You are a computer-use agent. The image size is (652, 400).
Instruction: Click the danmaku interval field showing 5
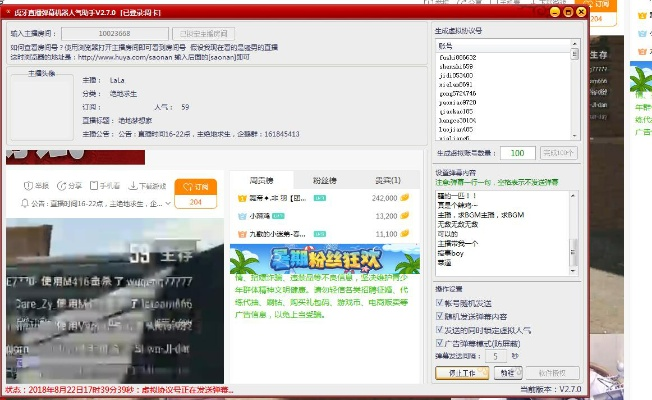(496, 356)
